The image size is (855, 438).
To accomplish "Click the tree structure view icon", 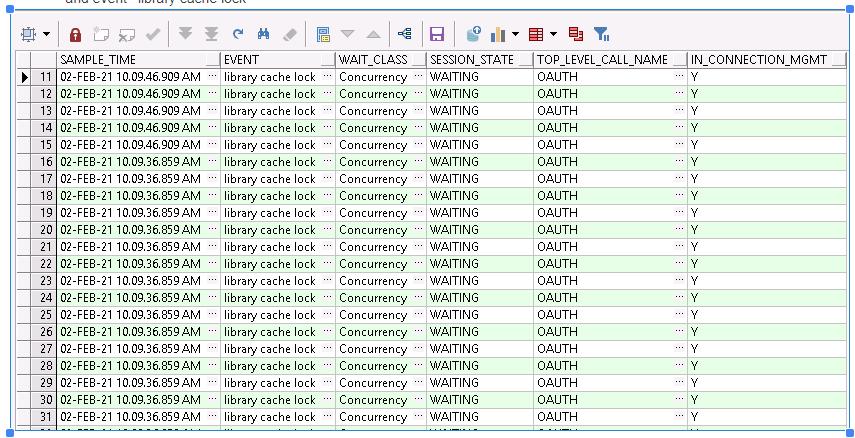I will click(404, 35).
